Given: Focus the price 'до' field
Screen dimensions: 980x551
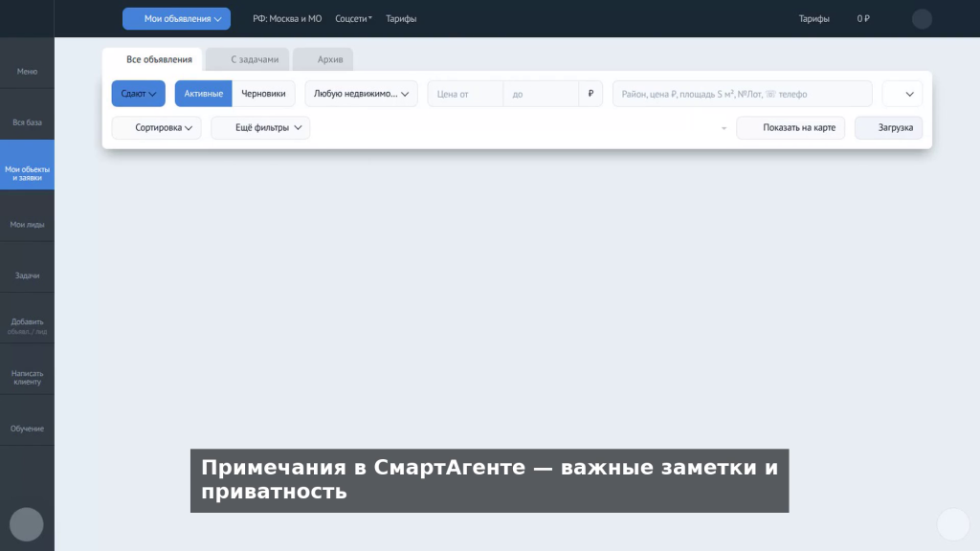Looking at the screenshot, I should 541,94.
